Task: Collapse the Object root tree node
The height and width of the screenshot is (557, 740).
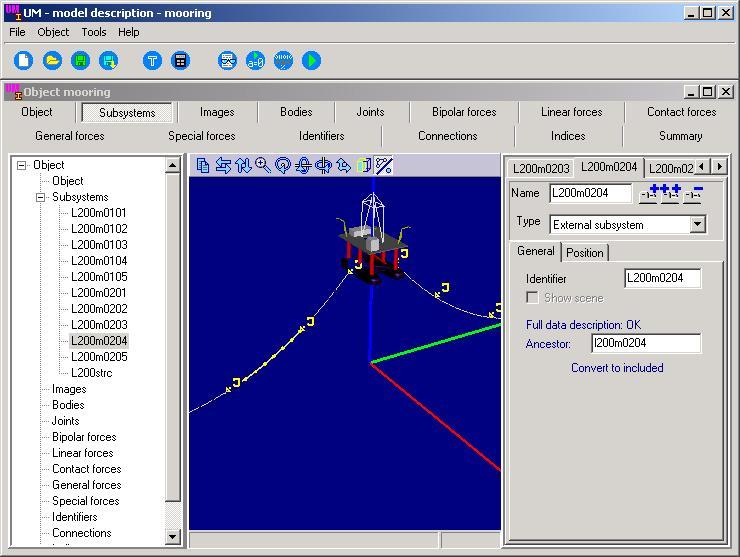Action: click(x=21, y=165)
